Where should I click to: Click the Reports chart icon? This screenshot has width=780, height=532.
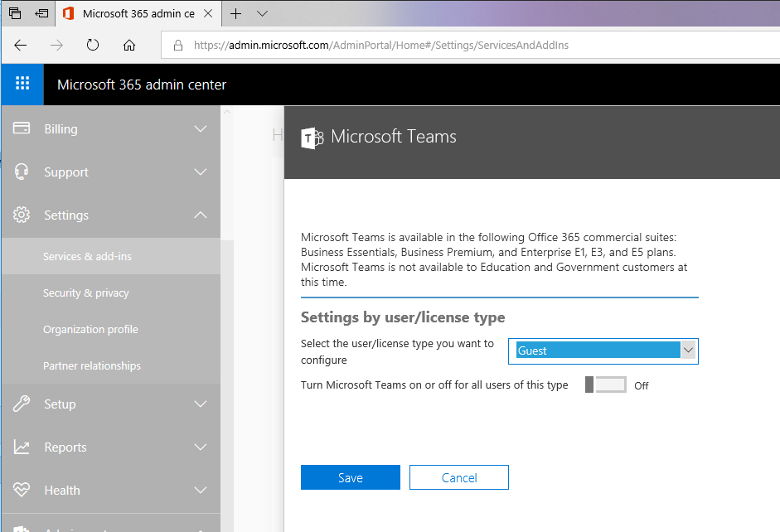pos(22,447)
